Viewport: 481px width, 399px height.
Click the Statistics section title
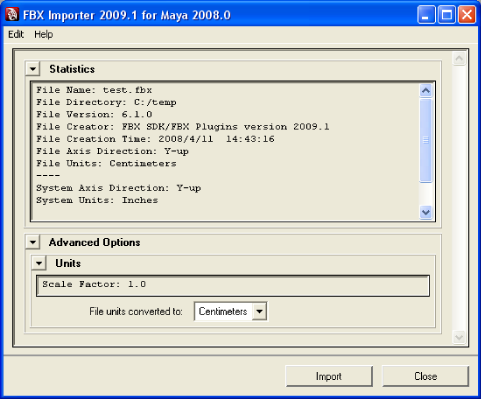72,69
